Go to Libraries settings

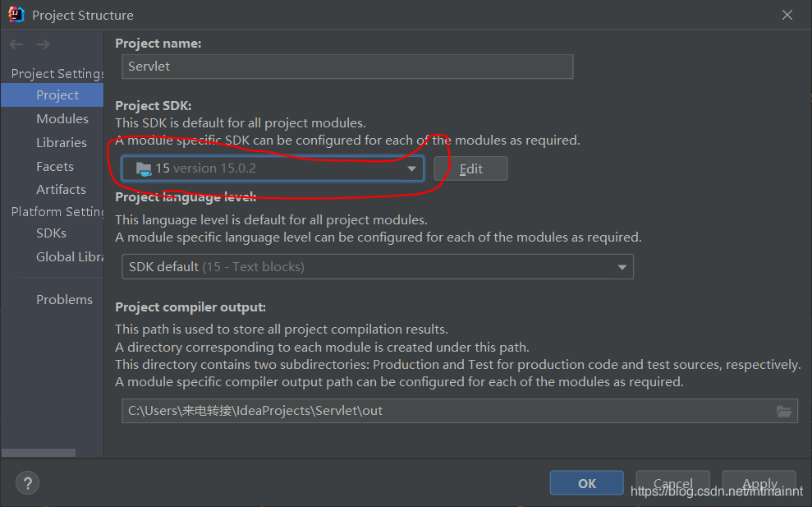click(61, 142)
